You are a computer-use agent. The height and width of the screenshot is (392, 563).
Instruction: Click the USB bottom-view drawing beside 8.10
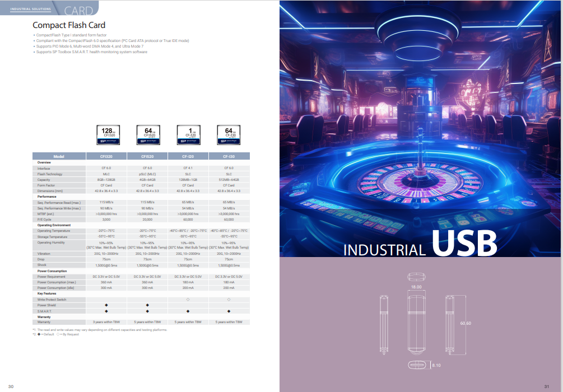point(416,365)
